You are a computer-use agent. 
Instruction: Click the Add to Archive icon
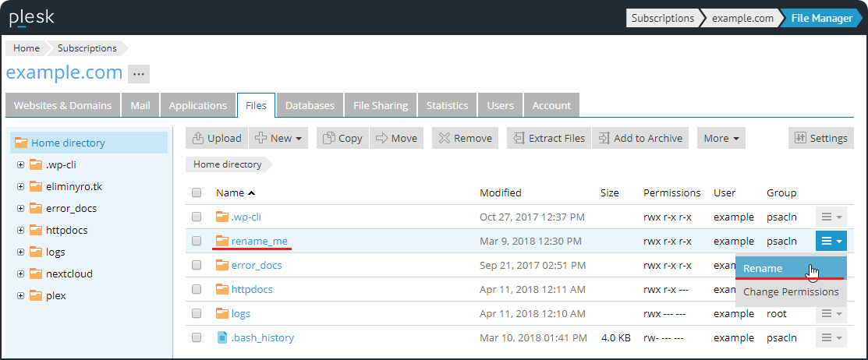click(x=604, y=138)
